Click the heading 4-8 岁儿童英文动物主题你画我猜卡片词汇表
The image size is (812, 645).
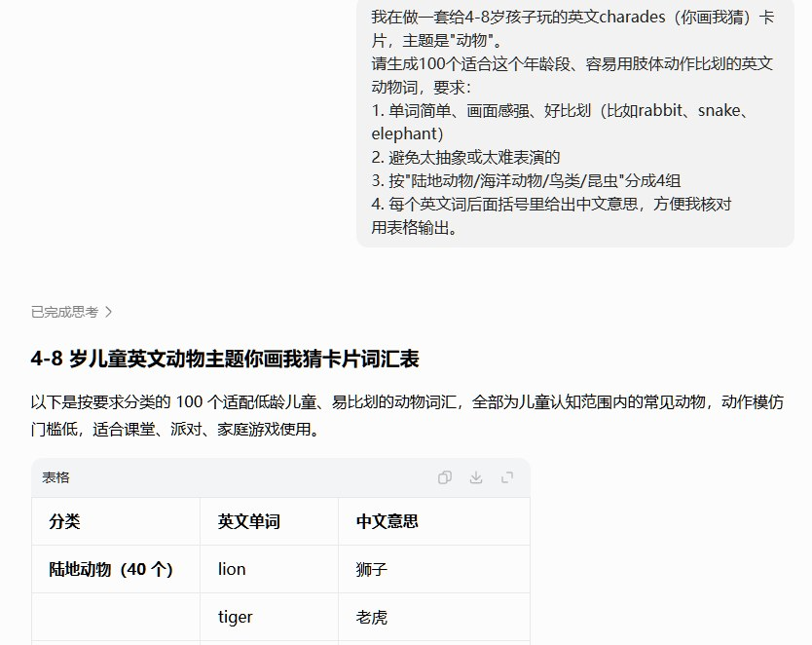click(225, 359)
